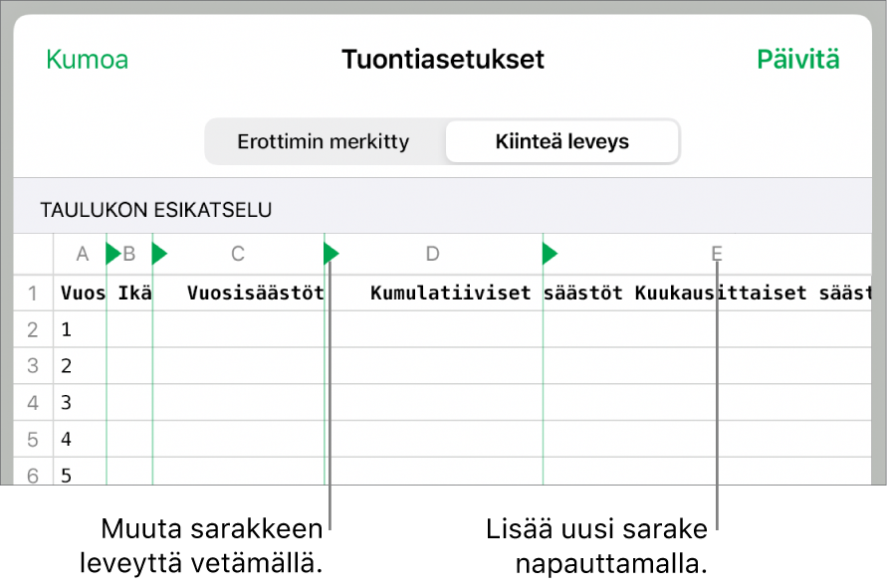
Task: Select row header 3
Action: pos(33,366)
